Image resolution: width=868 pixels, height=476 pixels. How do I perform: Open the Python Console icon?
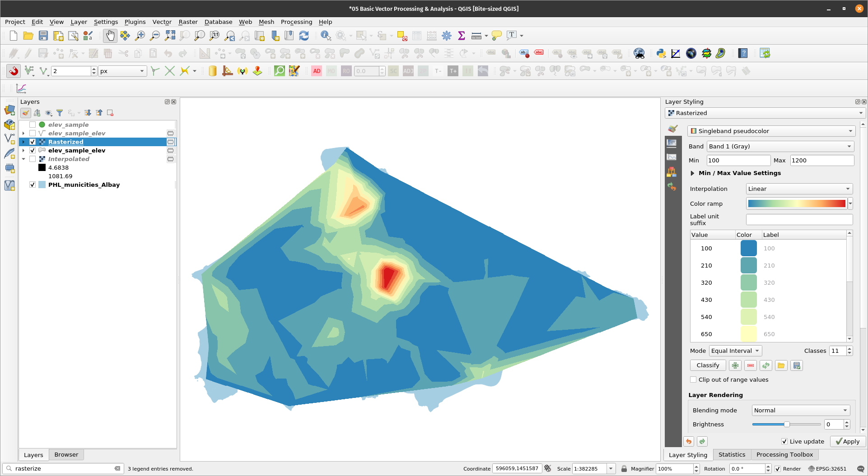pyautogui.click(x=661, y=53)
